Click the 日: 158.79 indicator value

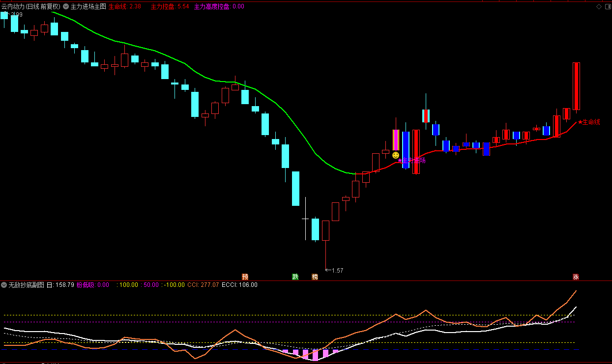point(60,284)
